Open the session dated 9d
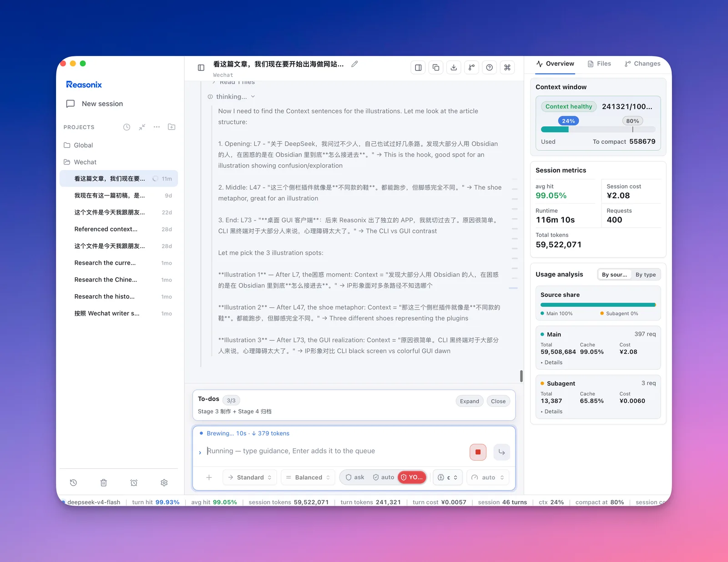This screenshot has width=728, height=562. tap(119, 196)
